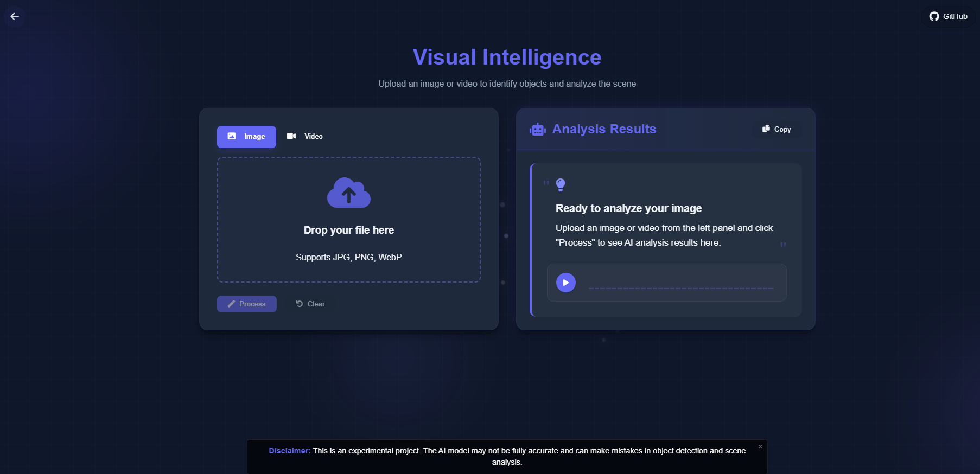Click the closing quote mark icon
The image size is (980, 474).
point(782,245)
